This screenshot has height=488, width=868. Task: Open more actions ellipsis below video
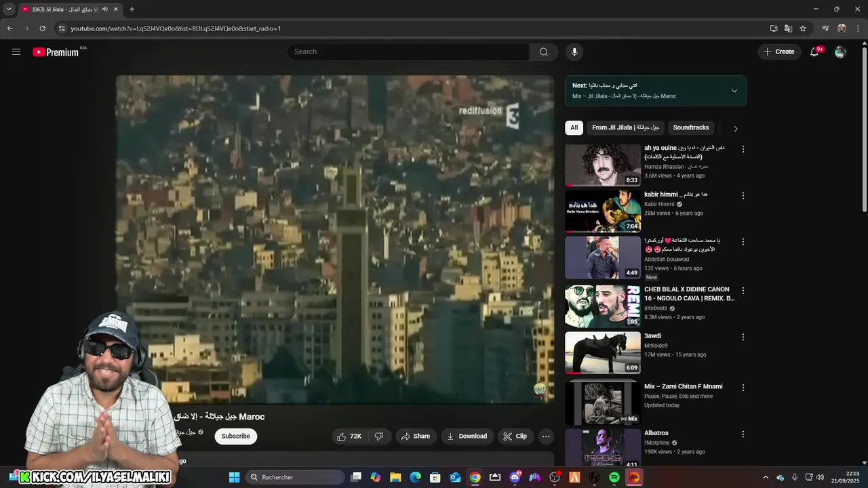click(x=546, y=436)
